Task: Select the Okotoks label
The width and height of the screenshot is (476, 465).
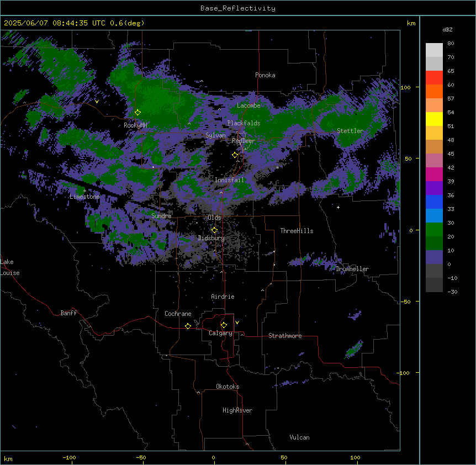Action: point(228,387)
